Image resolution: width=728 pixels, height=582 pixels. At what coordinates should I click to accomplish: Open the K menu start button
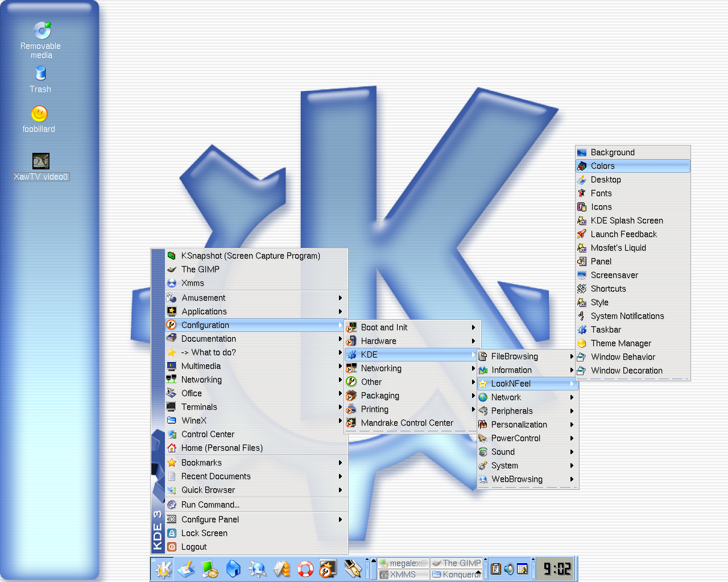(164, 569)
